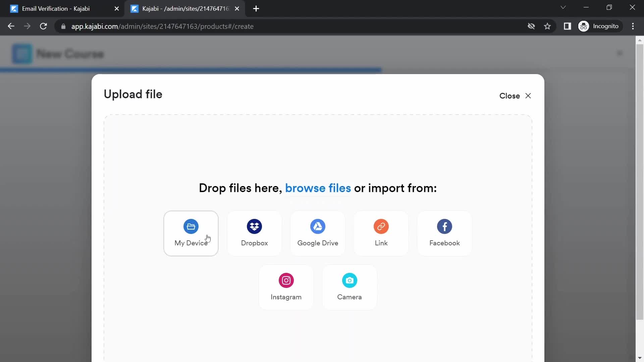
Task: Click the browse files link
Action: coord(318,188)
